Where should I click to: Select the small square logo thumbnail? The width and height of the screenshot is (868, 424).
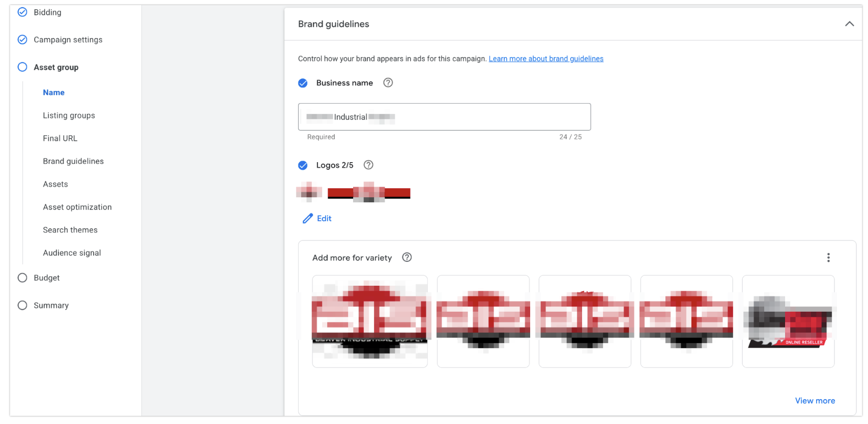[309, 192]
